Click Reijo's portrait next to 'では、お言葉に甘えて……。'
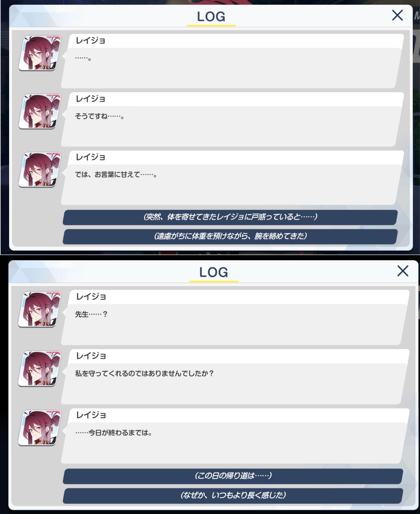Screen dimensions: 420x514 (x=40, y=170)
